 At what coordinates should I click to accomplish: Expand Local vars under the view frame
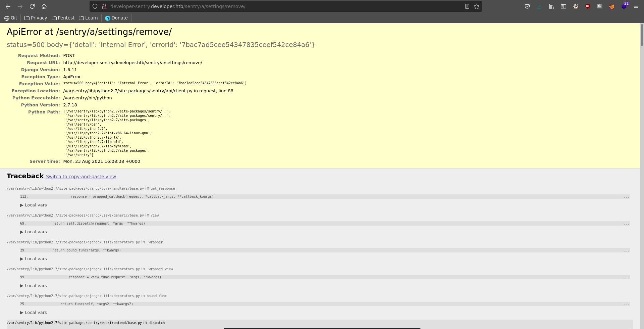tap(34, 232)
